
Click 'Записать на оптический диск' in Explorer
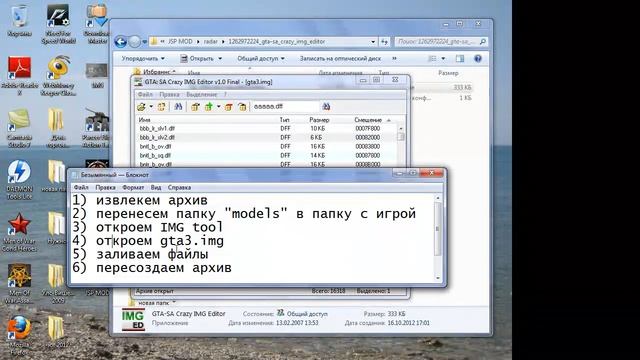pos(340,59)
